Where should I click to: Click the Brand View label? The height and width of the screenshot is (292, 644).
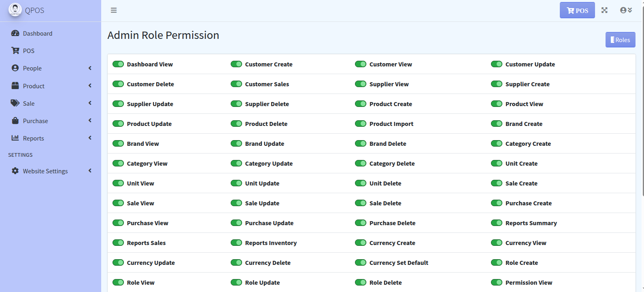pyautogui.click(x=143, y=144)
